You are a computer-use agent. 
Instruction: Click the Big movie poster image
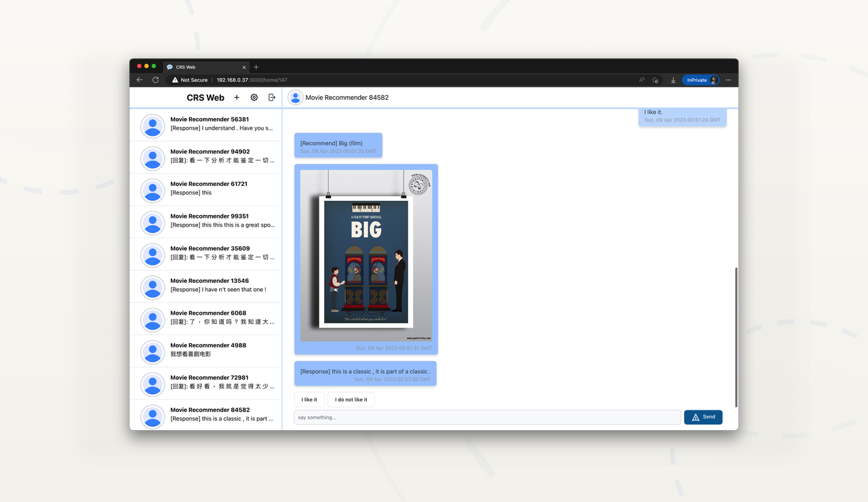(x=366, y=255)
